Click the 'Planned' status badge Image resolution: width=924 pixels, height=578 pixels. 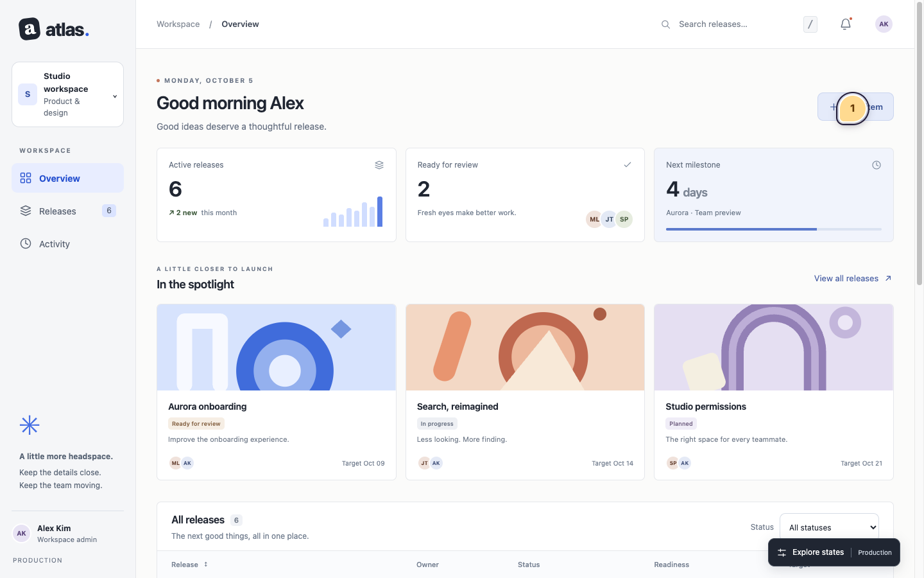(x=681, y=424)
